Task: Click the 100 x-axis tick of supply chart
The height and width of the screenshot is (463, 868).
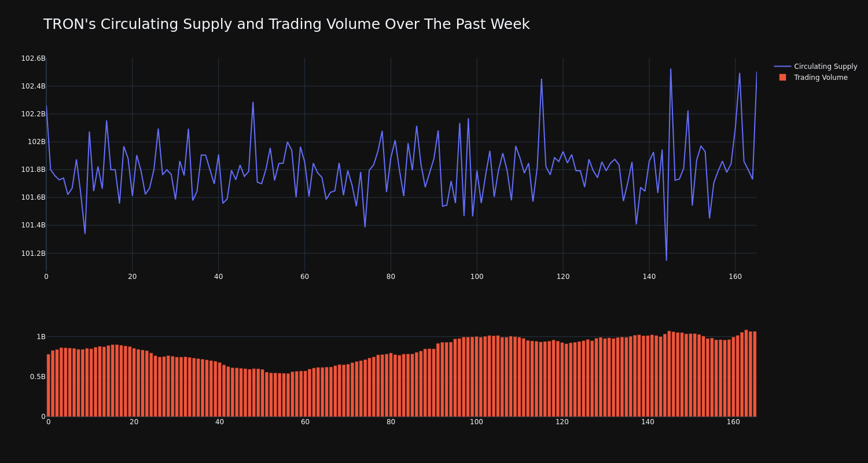Action: [477, 277]
